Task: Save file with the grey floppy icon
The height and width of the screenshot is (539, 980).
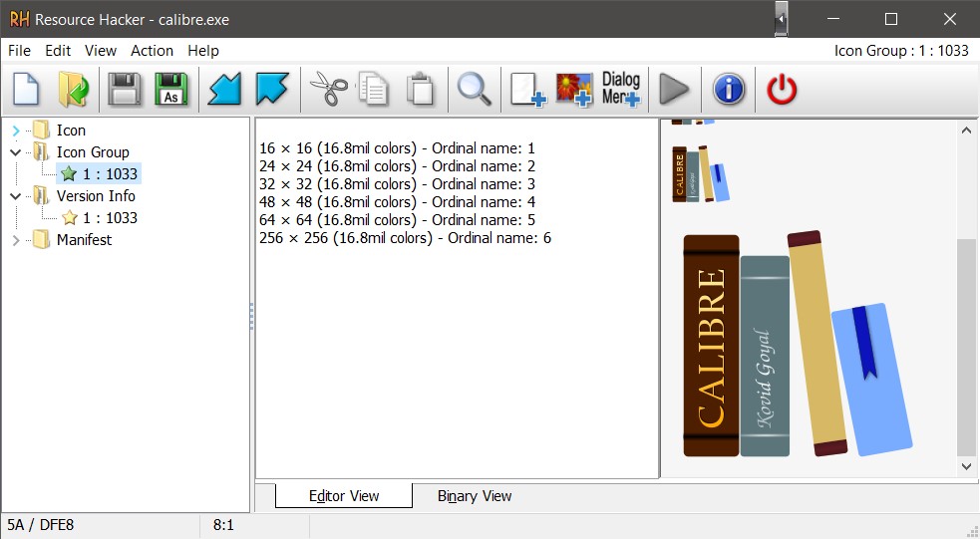Action: click(x=125, y=90)
